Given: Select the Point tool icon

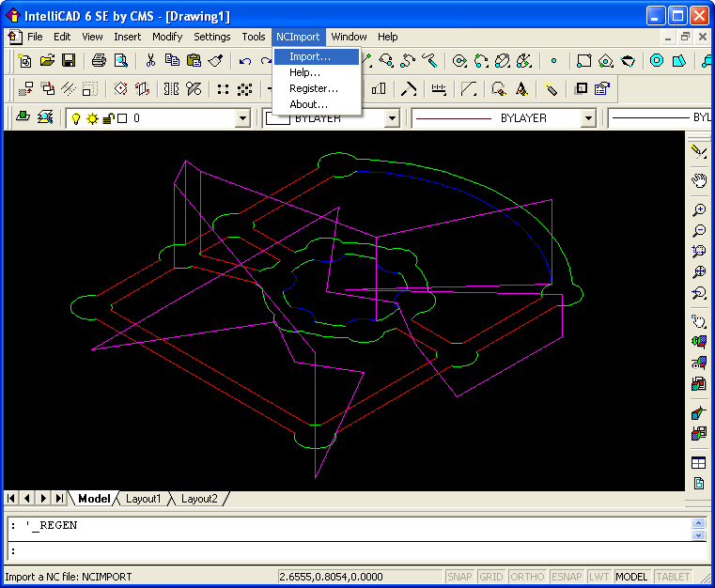Looking at the screenshot, I should 553,61.
